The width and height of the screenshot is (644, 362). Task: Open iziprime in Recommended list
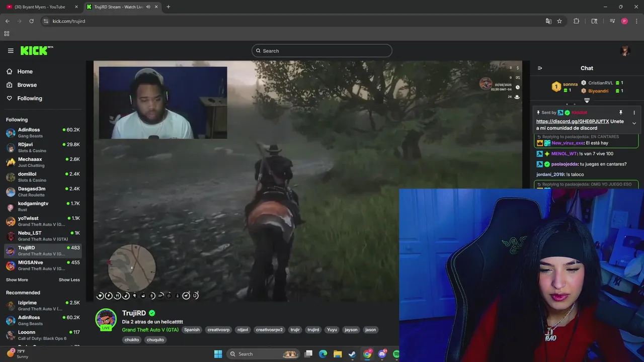tap(42, 305)
